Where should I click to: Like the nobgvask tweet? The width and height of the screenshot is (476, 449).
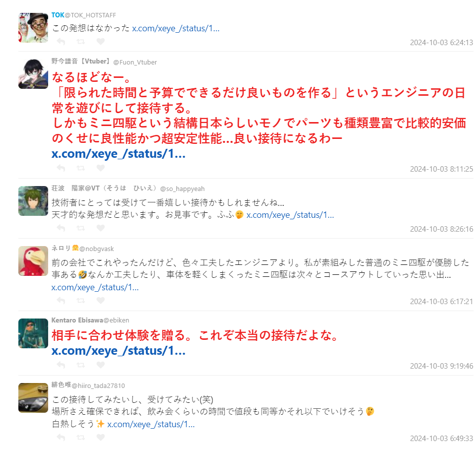pyautogui.click(x=100, y=300)
